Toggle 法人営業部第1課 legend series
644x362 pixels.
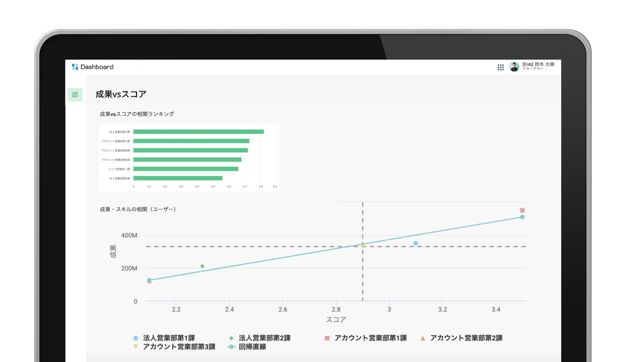point(169,338)
